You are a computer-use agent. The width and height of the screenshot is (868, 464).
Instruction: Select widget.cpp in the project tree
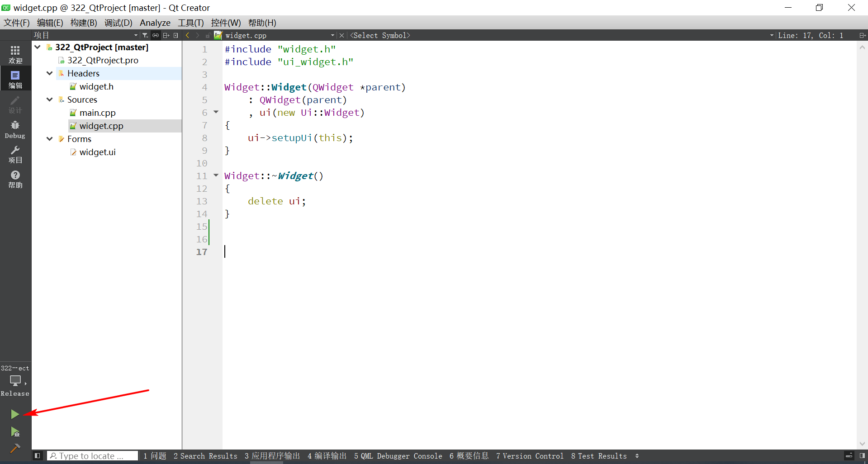[101, 126]
